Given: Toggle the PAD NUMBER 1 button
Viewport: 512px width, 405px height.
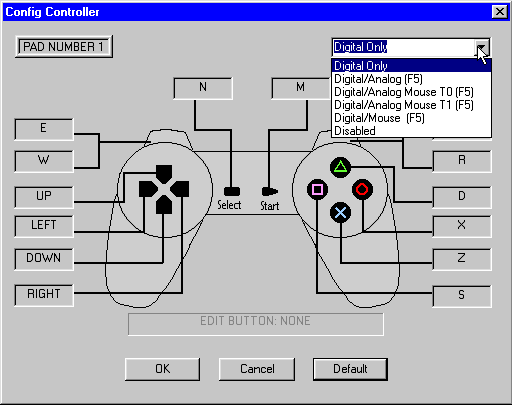Looking at the screenshot, I should click(64, 47).
